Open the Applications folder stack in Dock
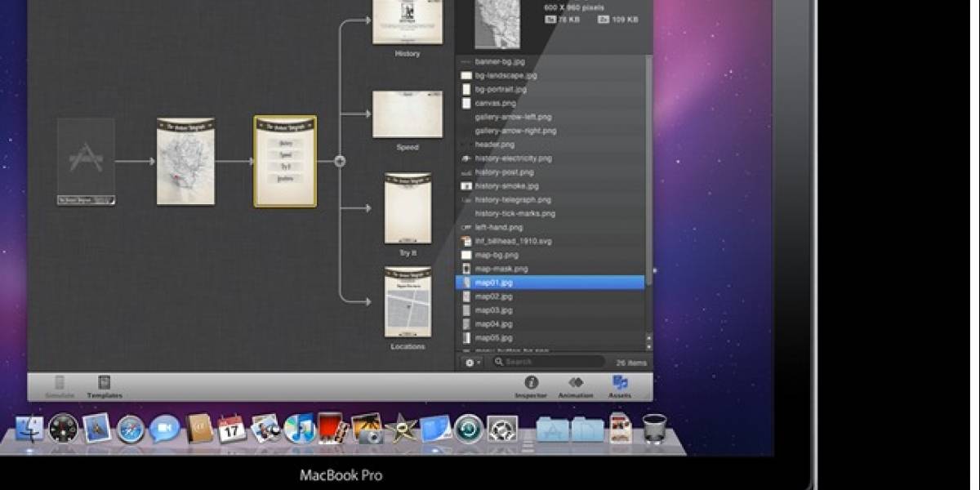This screenshot has width=980, height=490. [553, 429]
